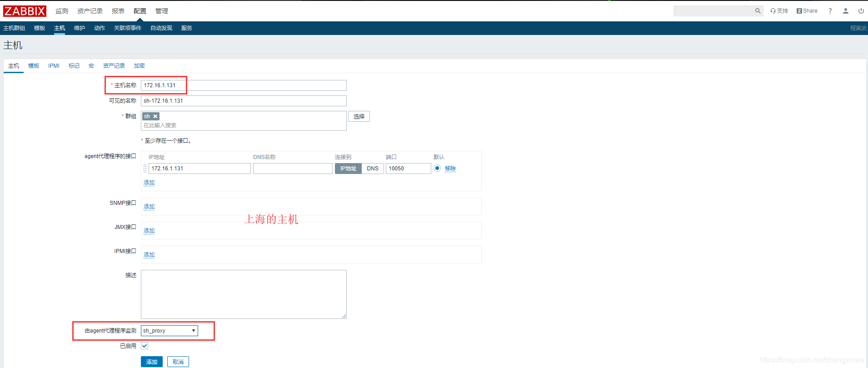Open the 监测 top menu

click(62, 11)
